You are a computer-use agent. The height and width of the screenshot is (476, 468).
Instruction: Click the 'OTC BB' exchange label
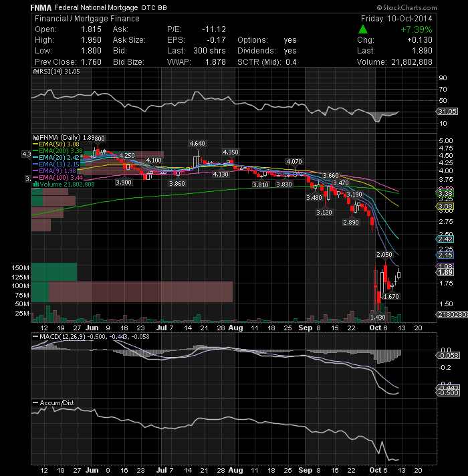coord(154,8)
